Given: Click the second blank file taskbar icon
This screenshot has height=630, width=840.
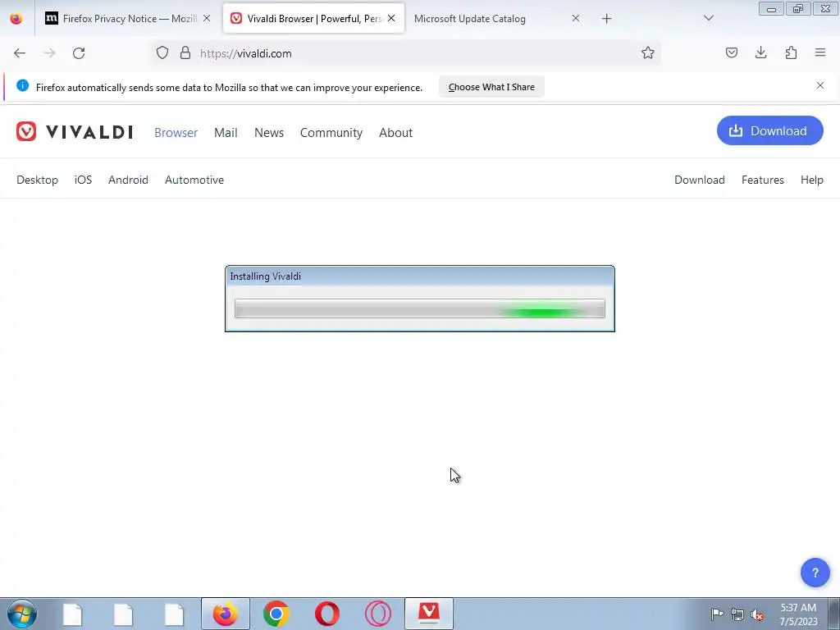Looking at the screenshot, I should (123, 614).
